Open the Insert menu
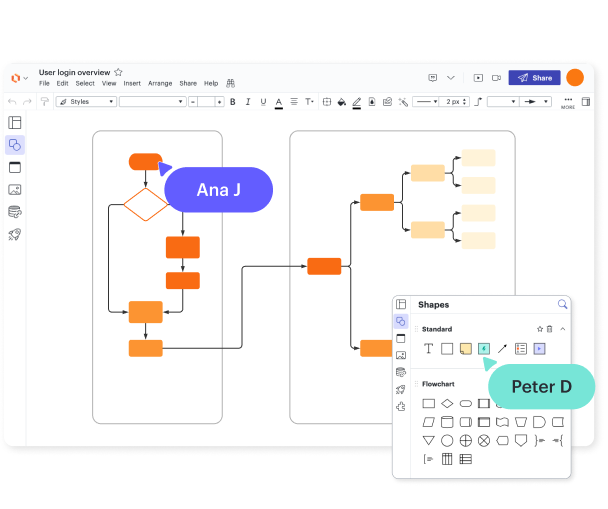 (x=132, y=84)
